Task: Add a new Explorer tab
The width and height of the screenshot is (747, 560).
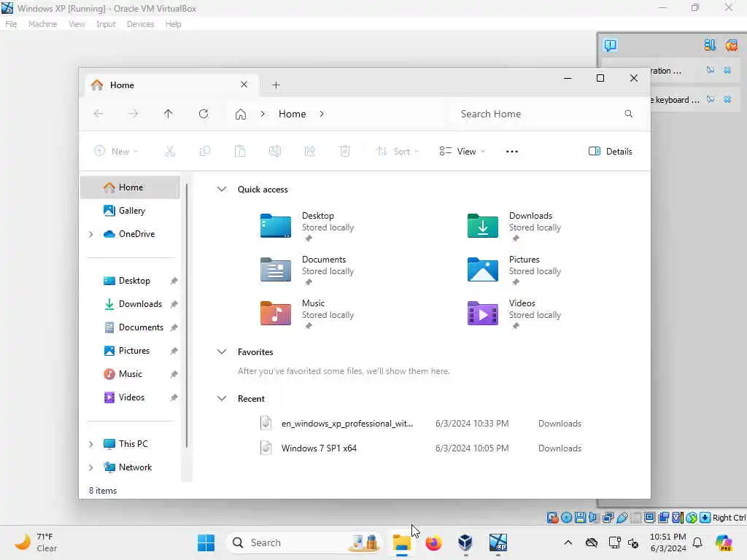Action: [x=276, y=85]
